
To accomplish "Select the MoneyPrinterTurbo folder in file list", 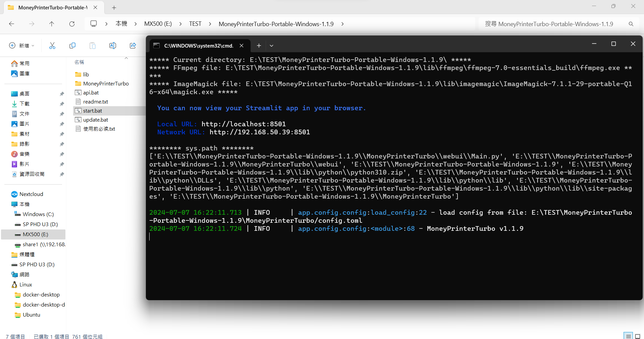I will coord(106,83).
